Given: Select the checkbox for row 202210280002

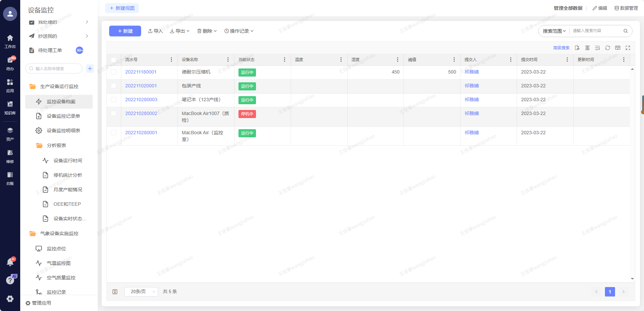Looking at the screenshot, I should pyautogui.click(x=114, y=114).
